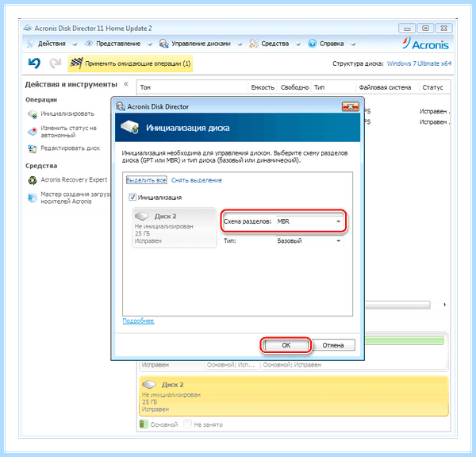This screenshot has width=476, height=457.
Task: Click Применить ожидающие операции button
Action: point(131,63)
